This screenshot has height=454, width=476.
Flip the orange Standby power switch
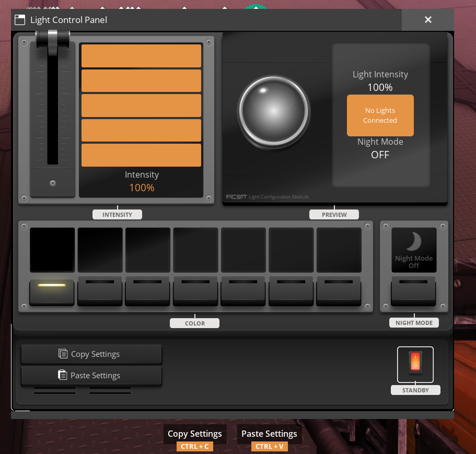pyautogui.click(x=415, y=364)
